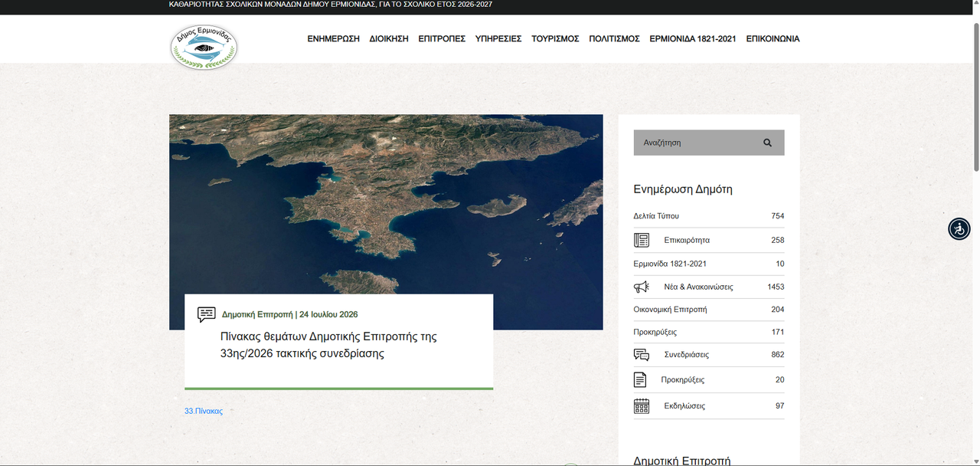Open the Οικονομική Επιτροπή category

point(670,310)
